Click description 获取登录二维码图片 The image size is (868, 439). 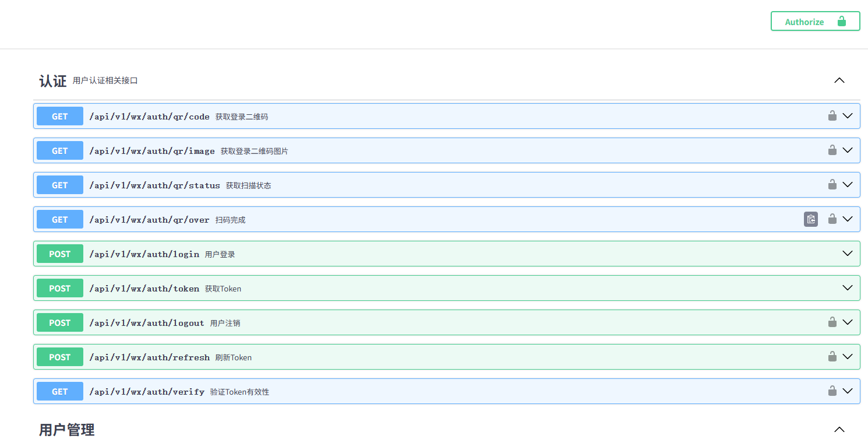255,151
